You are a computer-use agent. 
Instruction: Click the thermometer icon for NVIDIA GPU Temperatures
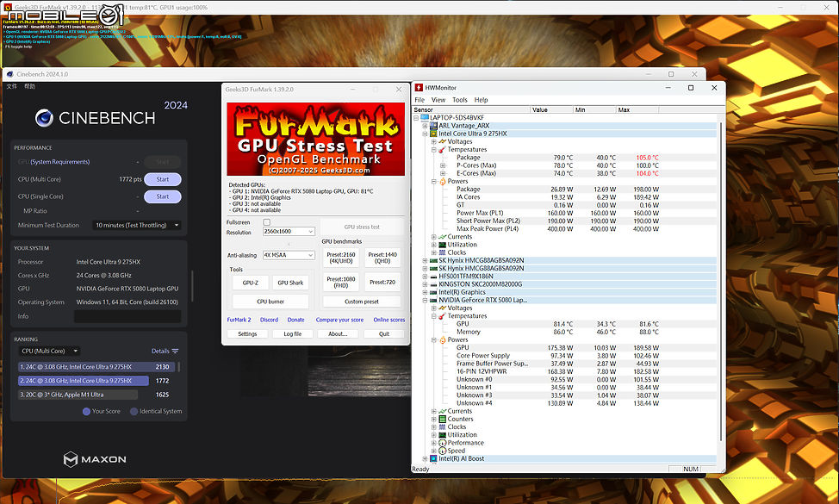[442, 316]
